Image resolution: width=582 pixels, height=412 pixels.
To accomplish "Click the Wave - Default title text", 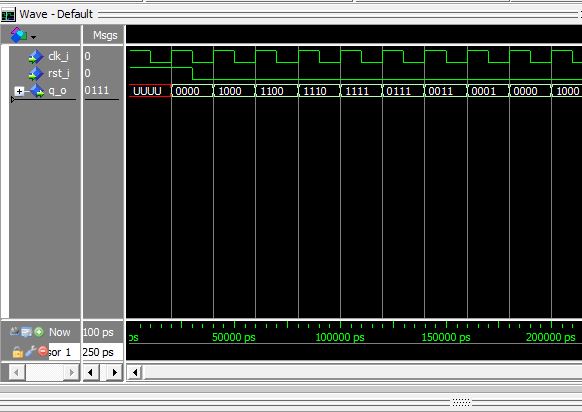I will [56, 14].
